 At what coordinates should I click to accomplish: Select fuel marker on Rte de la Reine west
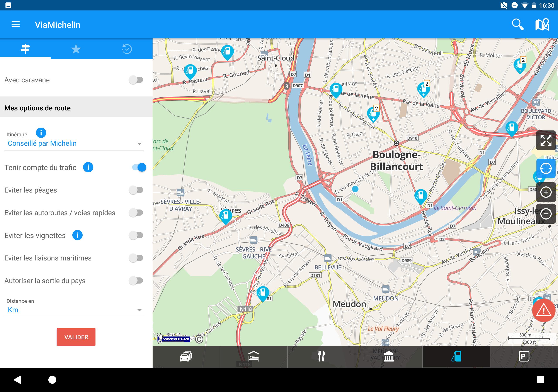pyautogui.click(x=336, y=90)
